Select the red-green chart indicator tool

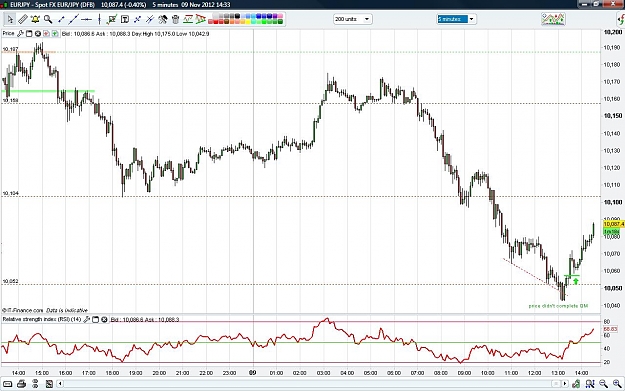(188, 19)
